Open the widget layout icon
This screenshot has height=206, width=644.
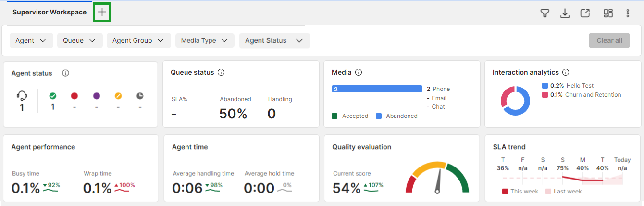(x=608, y=13)
